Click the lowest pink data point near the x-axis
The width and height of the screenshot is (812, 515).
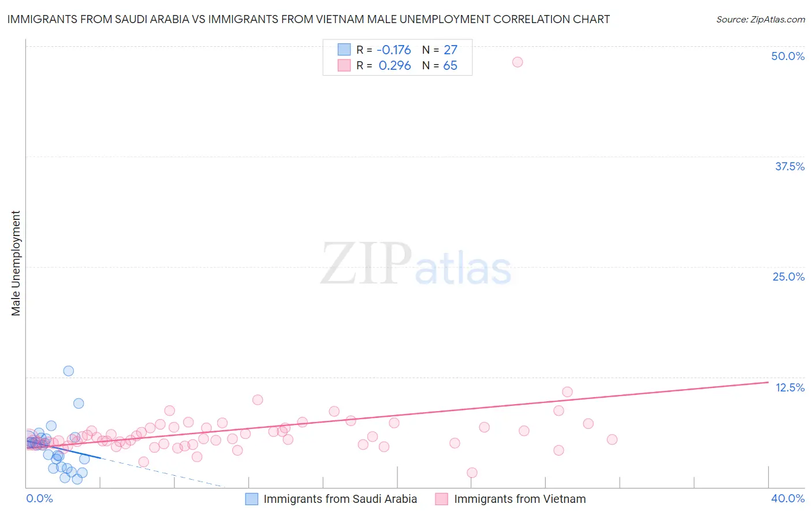point(472,472)
